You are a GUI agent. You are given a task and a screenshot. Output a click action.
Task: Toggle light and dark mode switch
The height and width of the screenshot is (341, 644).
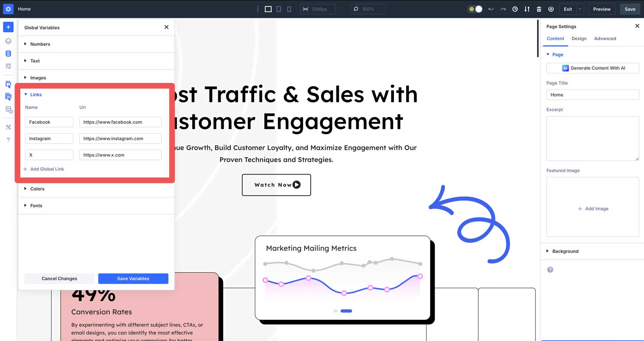tap(475, 9)
